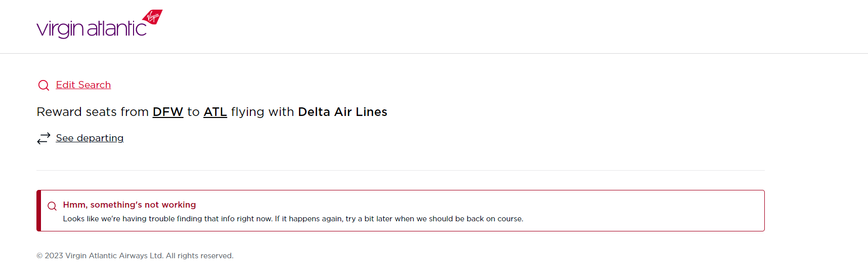Click the word "to" between DFW and ATL
868x277 pixels.
[x=193, y=112]
